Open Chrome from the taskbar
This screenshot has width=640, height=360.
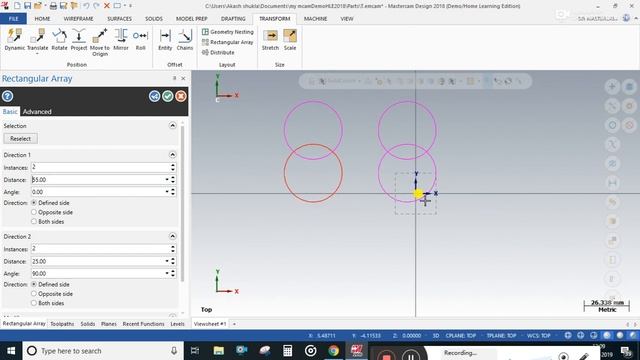(333, 351)
